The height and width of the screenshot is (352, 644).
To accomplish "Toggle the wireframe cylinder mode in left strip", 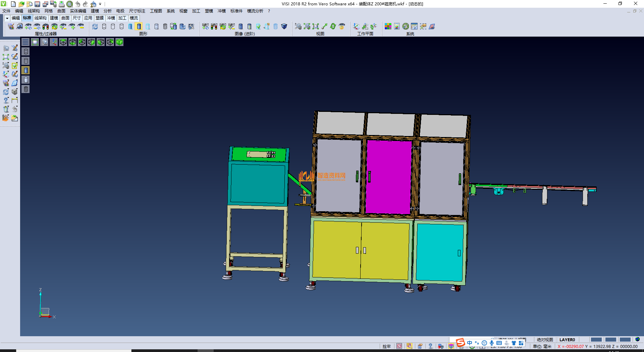I will pos(26,51).
